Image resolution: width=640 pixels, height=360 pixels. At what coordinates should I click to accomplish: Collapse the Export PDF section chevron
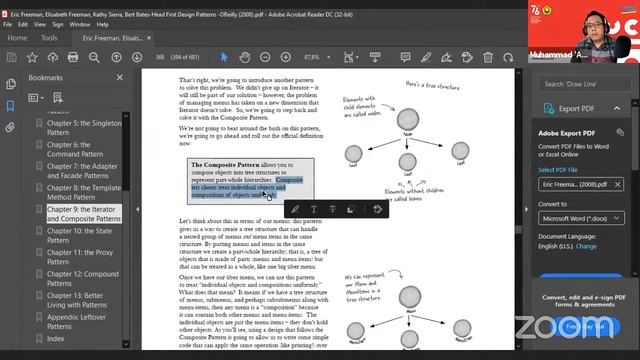click(617, 109)
